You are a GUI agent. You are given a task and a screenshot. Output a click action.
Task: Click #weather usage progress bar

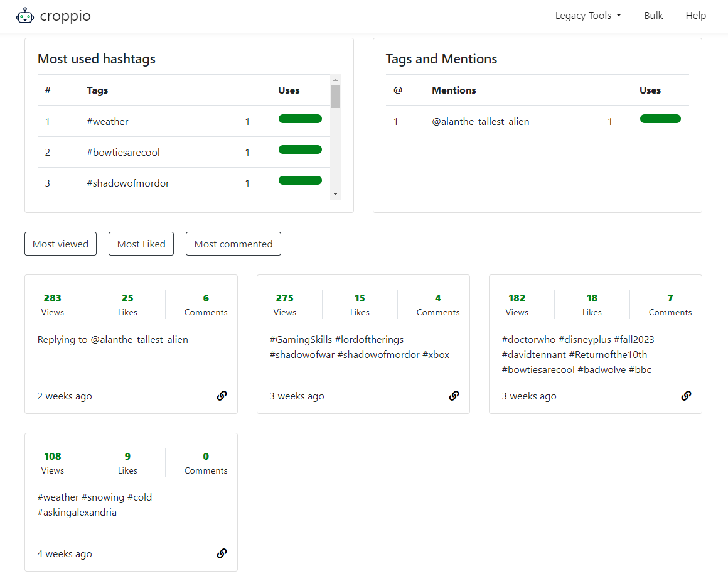[300, 119]
